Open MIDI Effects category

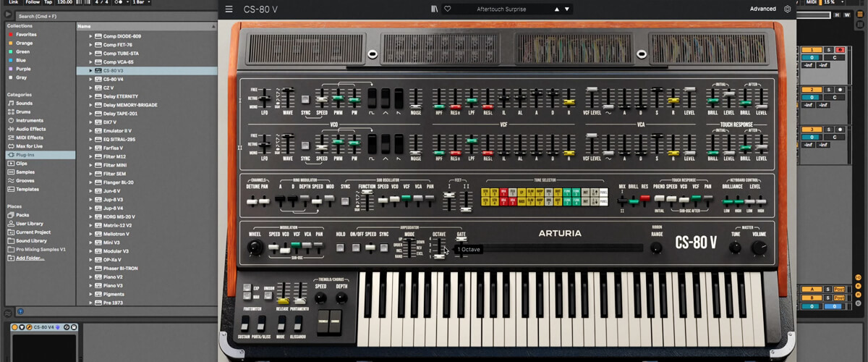click(30, 138)
